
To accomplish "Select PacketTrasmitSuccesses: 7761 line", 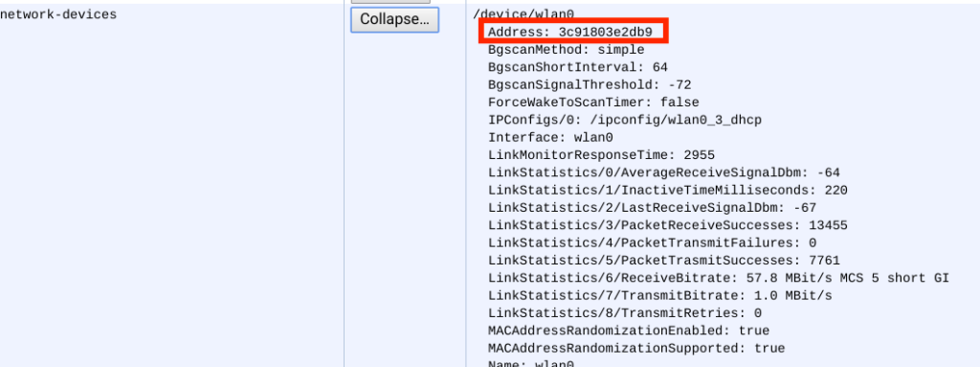I will 664,260.
